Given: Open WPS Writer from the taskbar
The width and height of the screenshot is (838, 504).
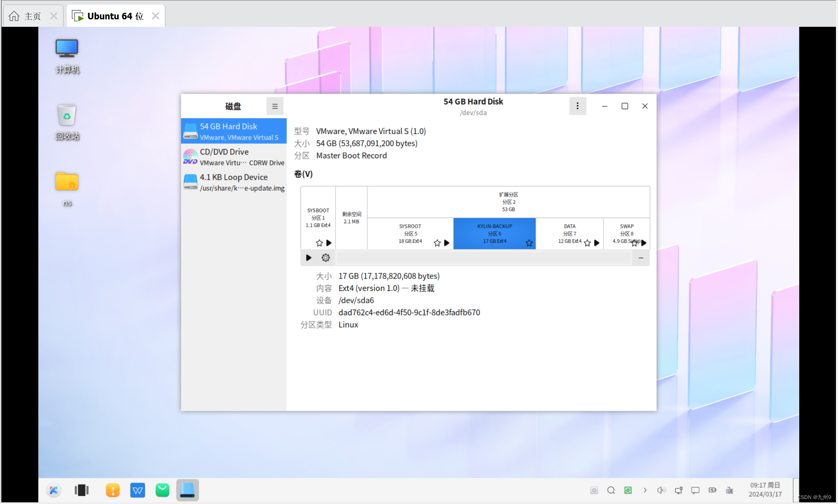Looking at the screenshot, I should 137,490.
